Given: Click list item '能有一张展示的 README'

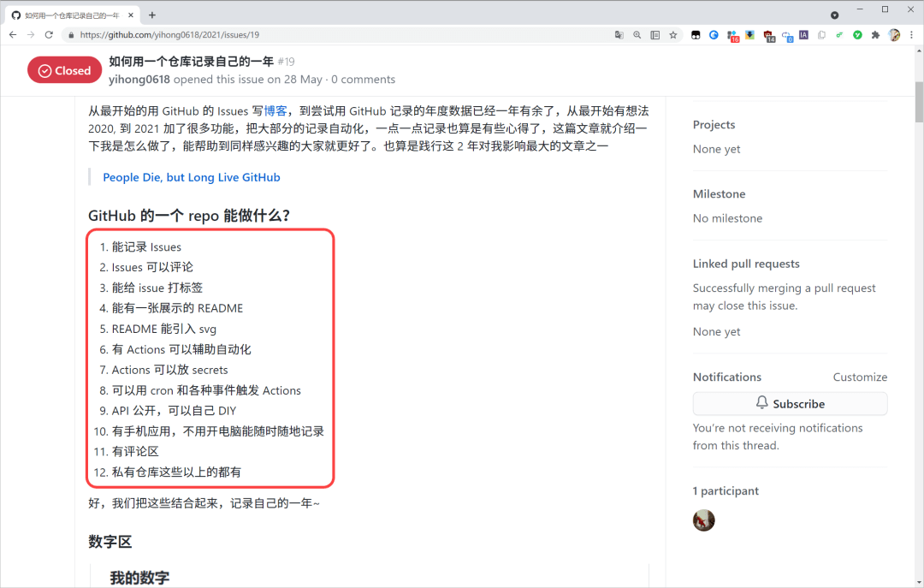Looking at the screenshot, I should (x=177, y=308).
